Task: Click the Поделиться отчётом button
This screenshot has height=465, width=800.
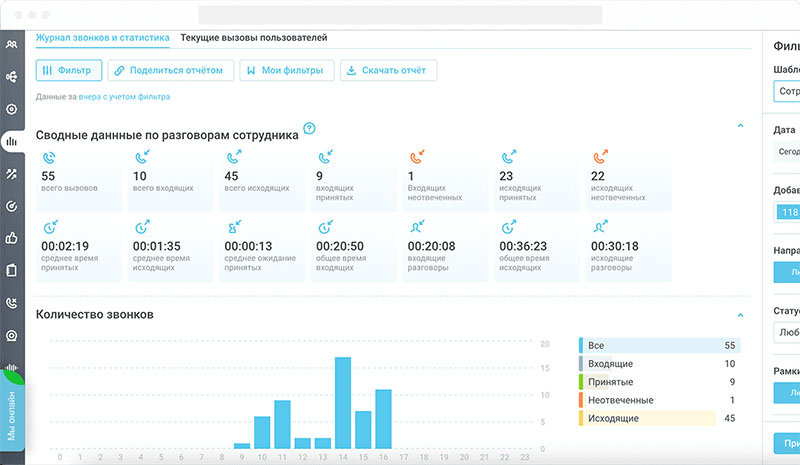Action: (171, 70)
